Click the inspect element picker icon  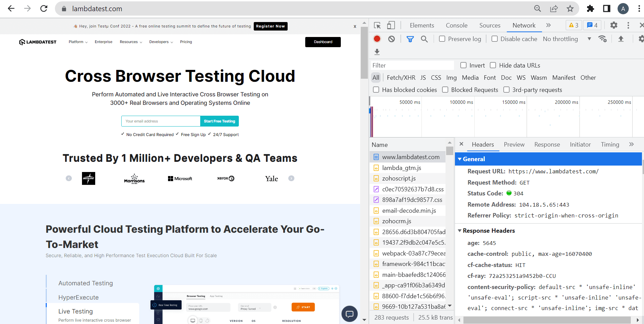coord(377,25)
